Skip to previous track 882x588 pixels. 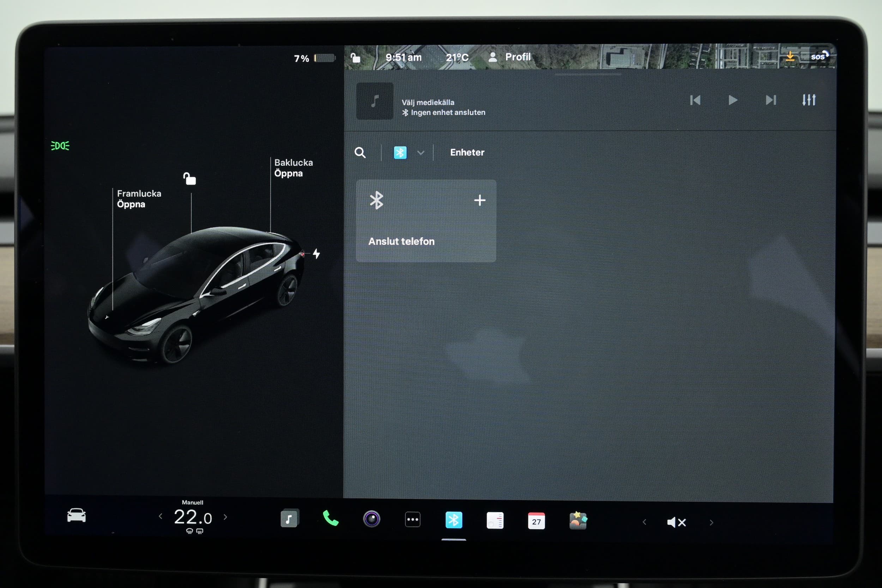(x=695, y=100)
